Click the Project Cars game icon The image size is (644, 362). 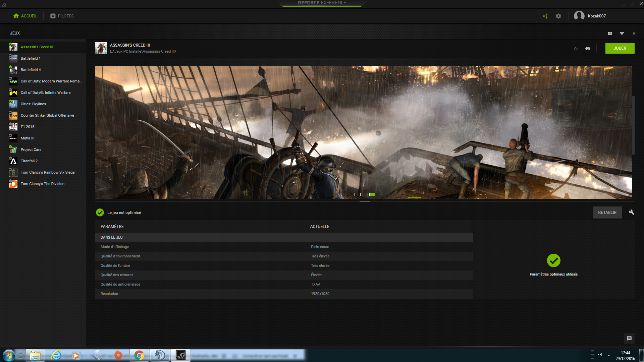tap(13, 150)
